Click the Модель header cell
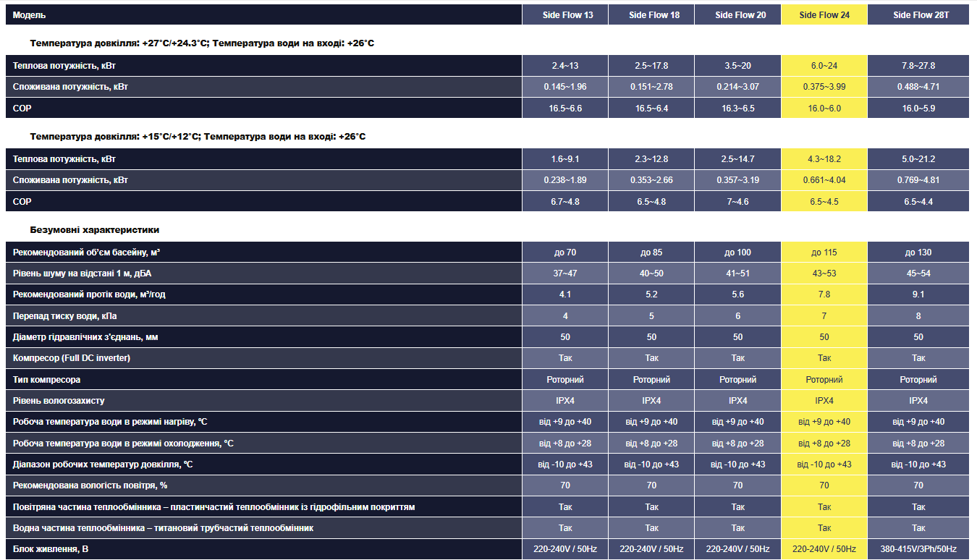This screenshot has width=977, height=560. pos(29,15)
